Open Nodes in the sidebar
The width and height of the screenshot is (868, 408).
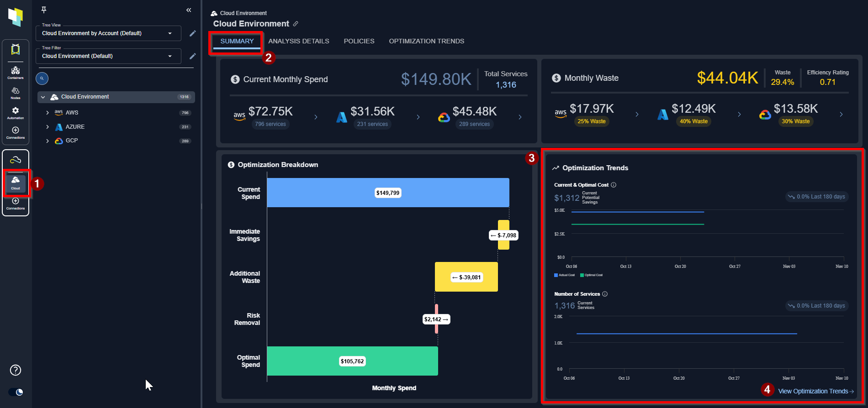(16, 93)
